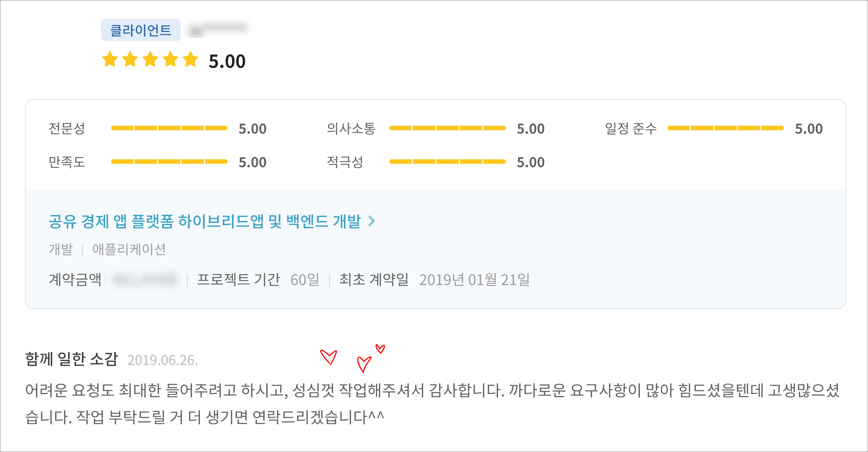The width and height of the screenshot is (868, 452).
Task: Click the smallest red heart doodle
Action: (380, 349)
